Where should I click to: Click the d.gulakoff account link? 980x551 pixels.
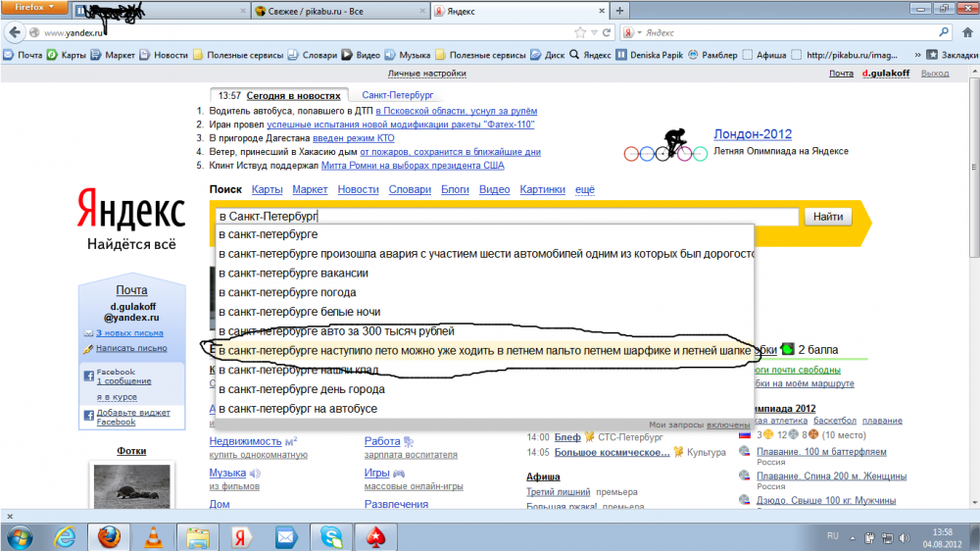tap(886, 74)
